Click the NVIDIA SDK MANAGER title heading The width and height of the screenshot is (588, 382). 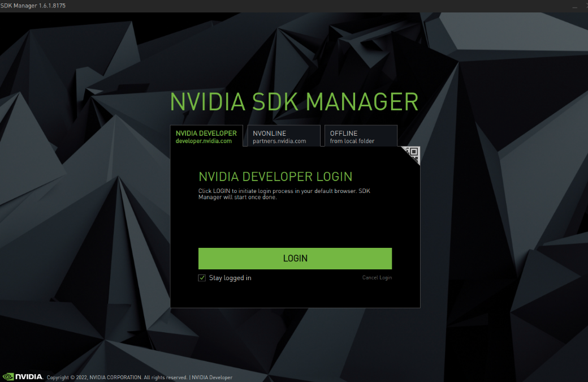tap(295, 102)
